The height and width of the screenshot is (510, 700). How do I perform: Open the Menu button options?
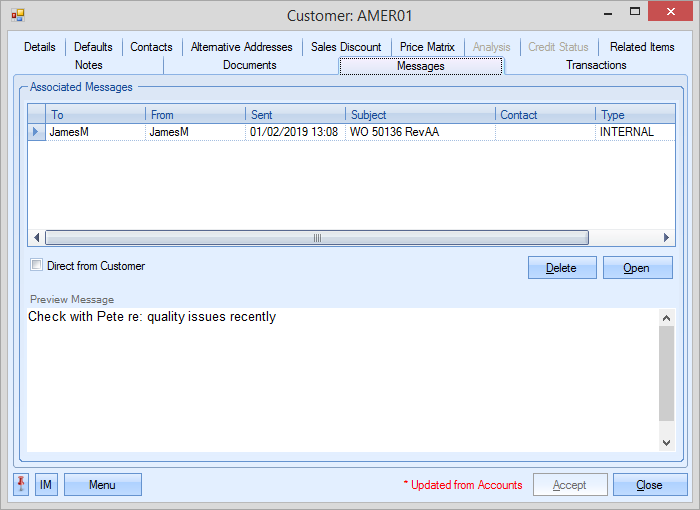point(103,485)
